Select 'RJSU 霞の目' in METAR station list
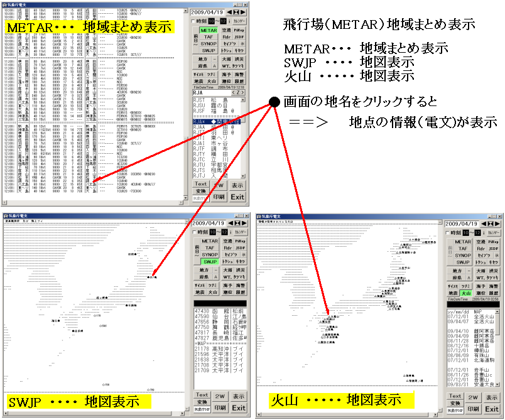The image size is (505, 420). (215, 105)
